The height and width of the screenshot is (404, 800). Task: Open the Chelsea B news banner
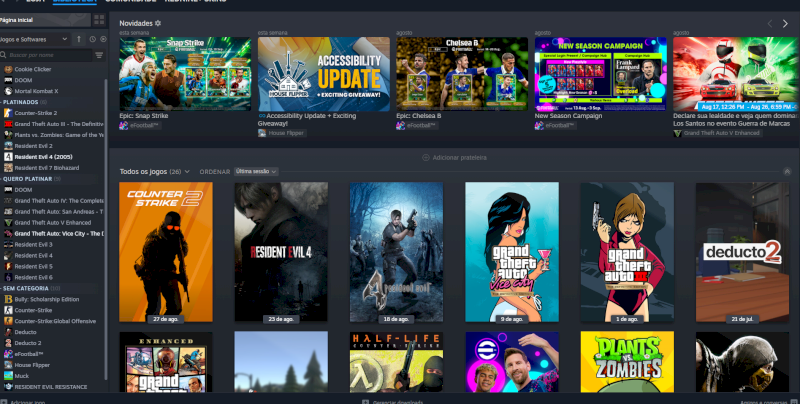pos(462,74)
